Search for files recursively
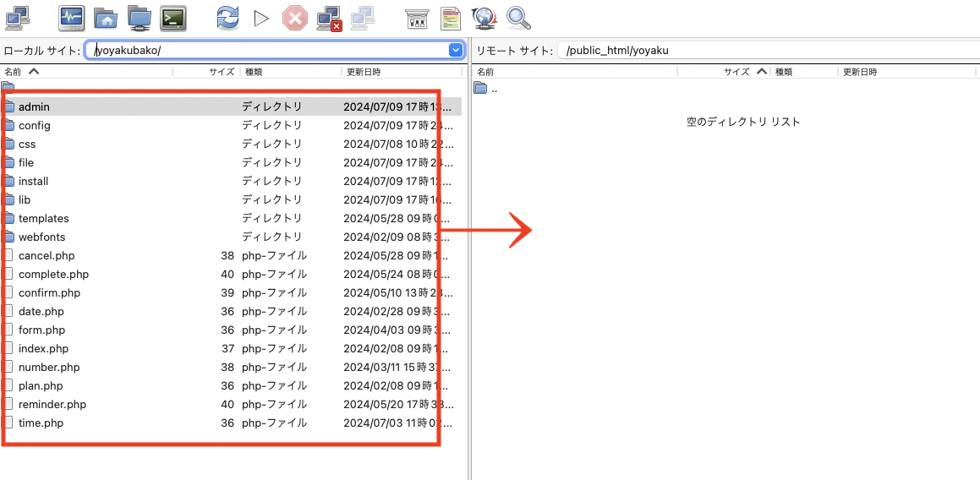 click(x=518, y=18)
